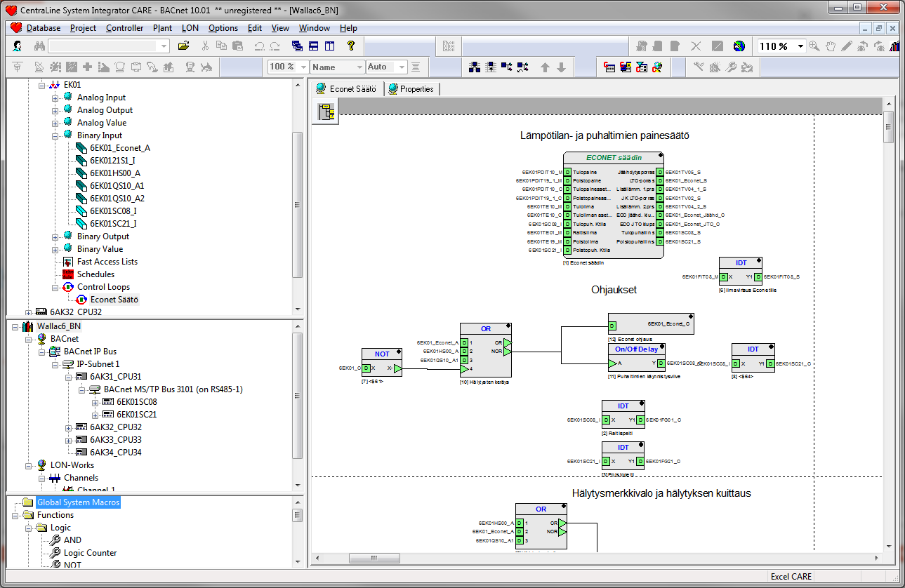Click the binoculars search icon

[39, 46]
